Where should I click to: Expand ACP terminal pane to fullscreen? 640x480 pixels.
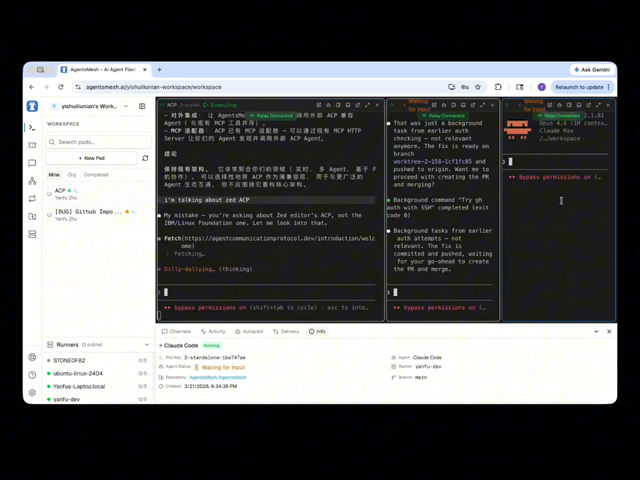pos(367,105)
